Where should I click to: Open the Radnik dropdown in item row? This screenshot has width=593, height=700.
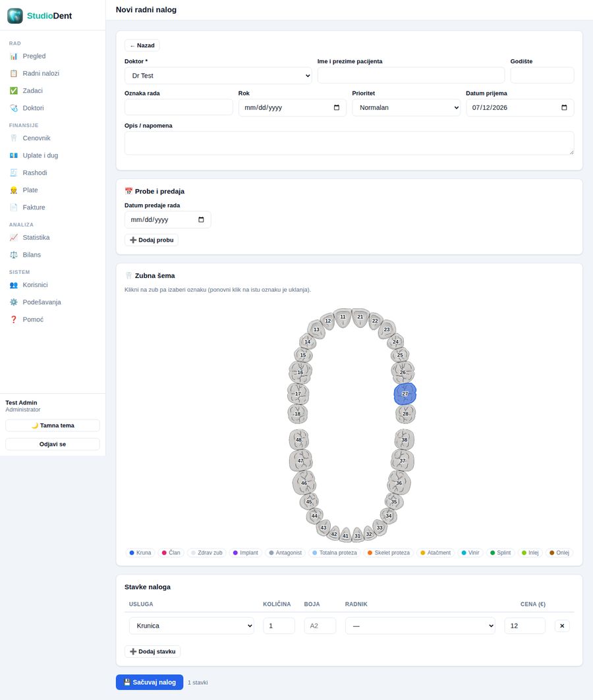(420, 626)
